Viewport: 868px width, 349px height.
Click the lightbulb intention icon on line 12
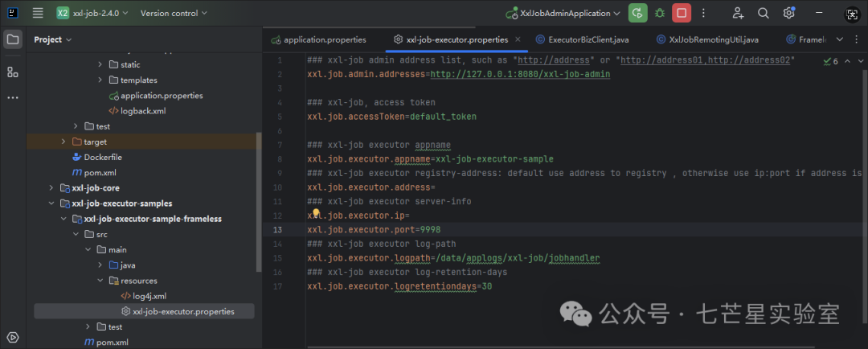pos(316,213)
